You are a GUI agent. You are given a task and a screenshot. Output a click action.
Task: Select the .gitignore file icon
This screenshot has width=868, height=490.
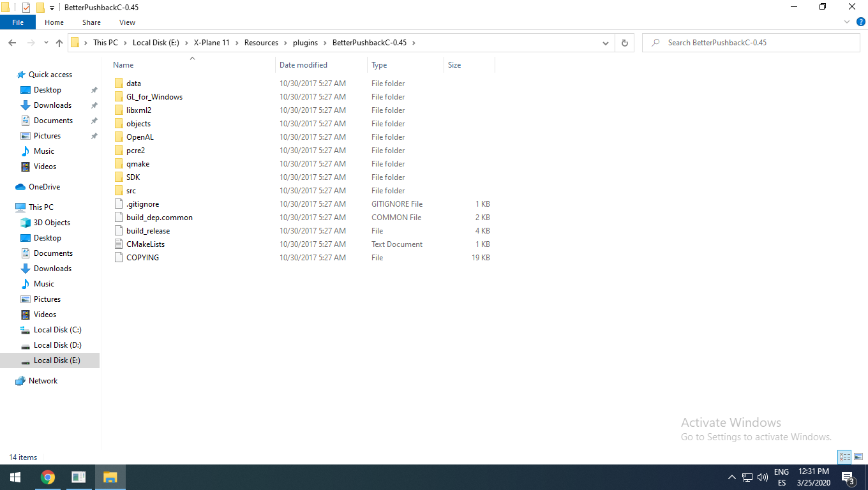(x=118, y=204)
